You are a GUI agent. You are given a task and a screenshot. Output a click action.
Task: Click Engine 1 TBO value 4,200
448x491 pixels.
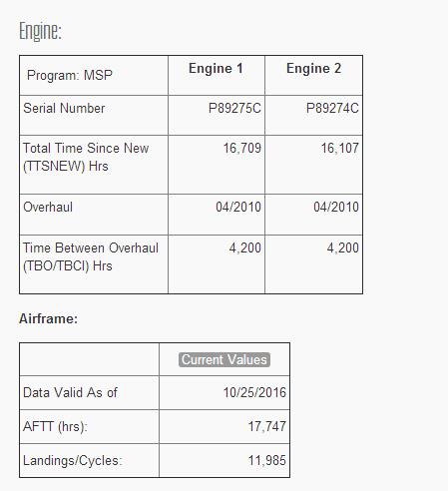[x=245, y=247]
